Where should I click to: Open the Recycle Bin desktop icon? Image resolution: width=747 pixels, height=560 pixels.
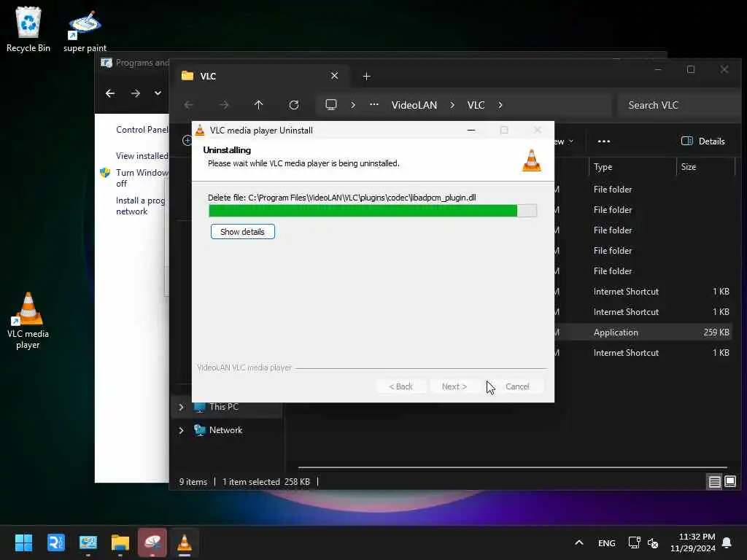(x=28, y=29)
